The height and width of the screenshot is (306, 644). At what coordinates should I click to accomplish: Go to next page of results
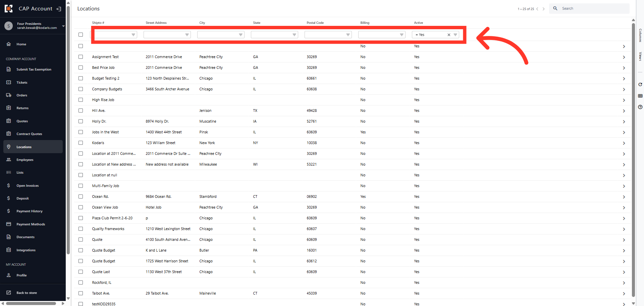543,9
